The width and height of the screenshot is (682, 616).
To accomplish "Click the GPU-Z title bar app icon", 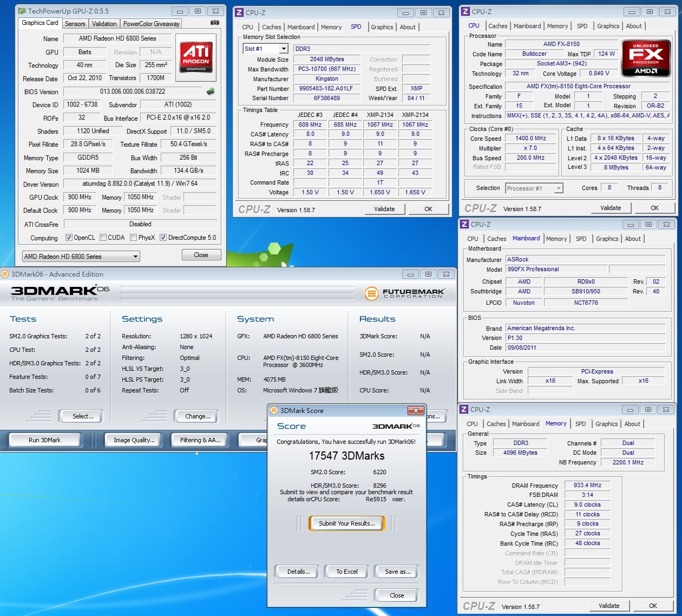I will (21, 11).
